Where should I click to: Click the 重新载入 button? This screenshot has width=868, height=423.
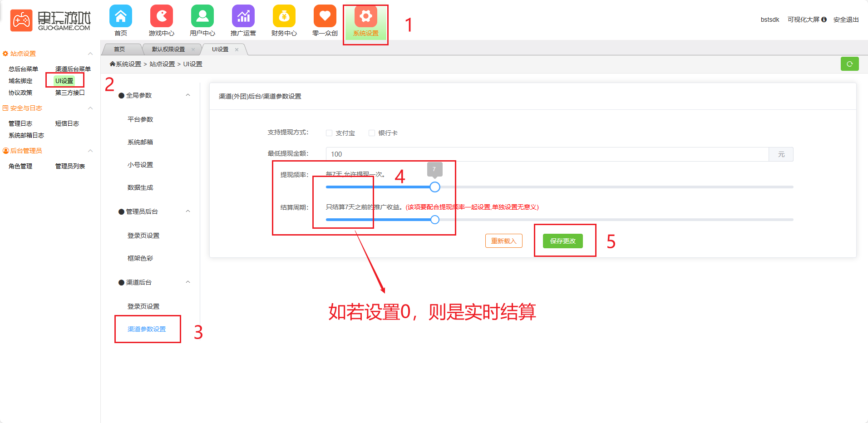504,241
